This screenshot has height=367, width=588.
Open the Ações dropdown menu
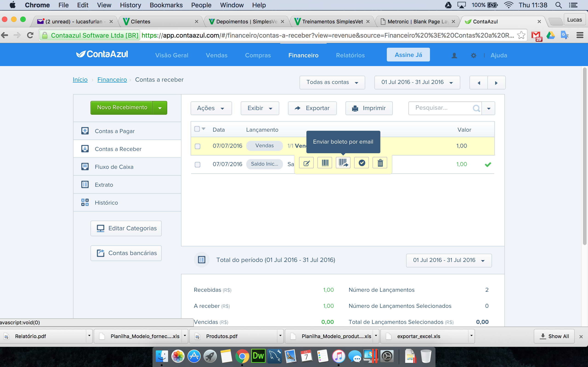coord(211,108)
